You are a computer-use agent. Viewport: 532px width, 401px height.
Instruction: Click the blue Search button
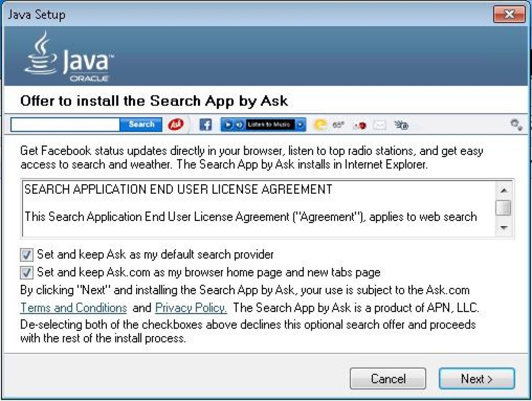tap(141, 125)
